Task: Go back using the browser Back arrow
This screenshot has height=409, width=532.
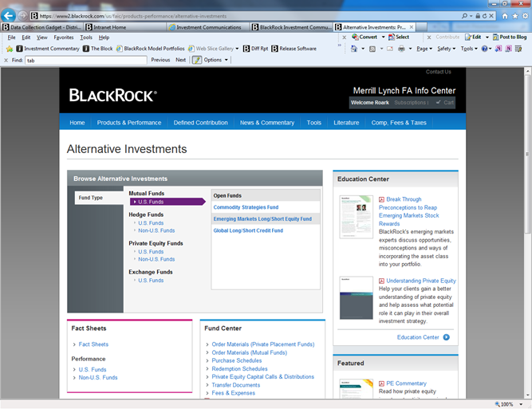Action: (9, 15)
